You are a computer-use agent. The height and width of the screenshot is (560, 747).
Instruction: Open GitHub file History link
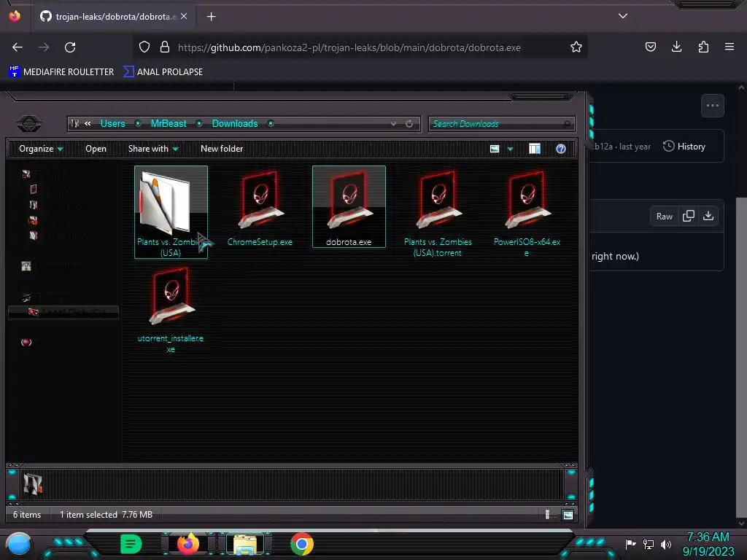684,147
